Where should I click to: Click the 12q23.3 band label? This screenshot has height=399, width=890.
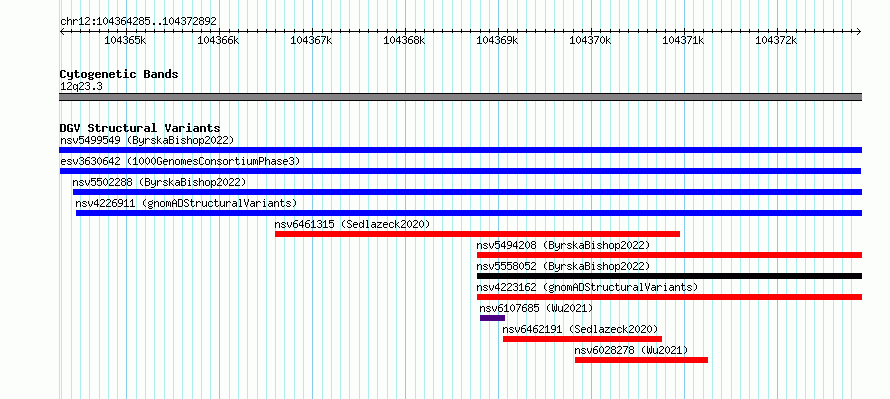click(x=81, y=87)
